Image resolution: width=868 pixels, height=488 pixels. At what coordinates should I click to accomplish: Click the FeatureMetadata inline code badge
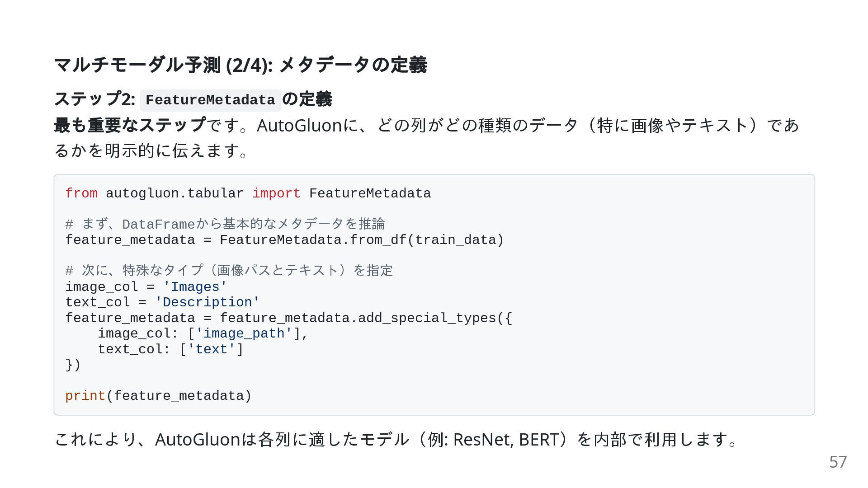(x=210, y=100)
